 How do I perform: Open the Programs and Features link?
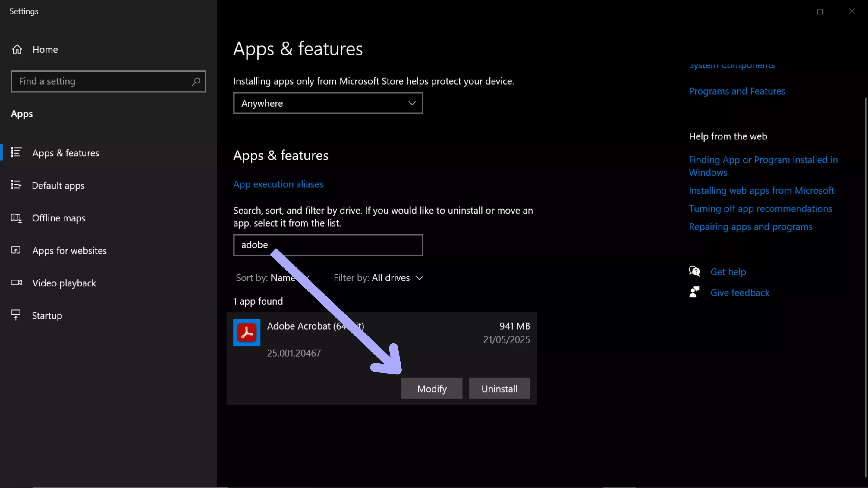tap(737, 91)
